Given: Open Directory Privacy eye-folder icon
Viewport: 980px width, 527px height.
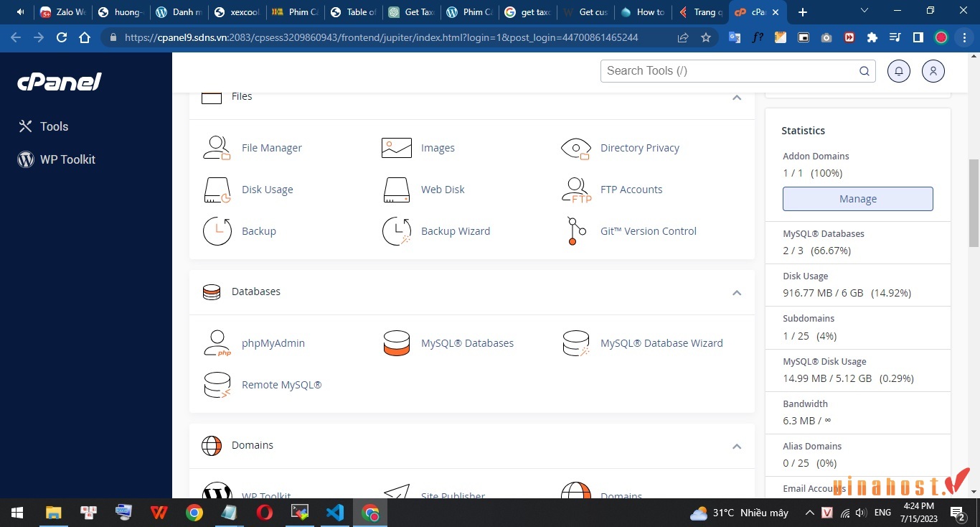Looking at the screenshot, I should point(575,148).
